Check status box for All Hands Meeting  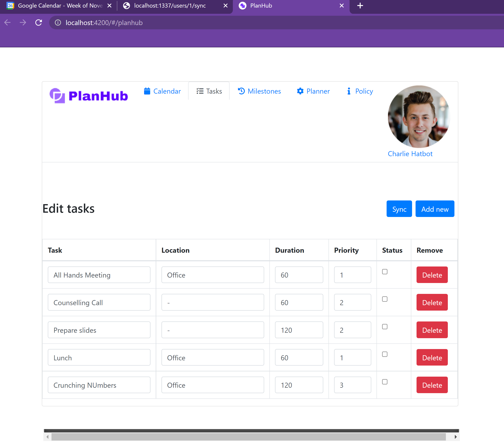(x=384, y=272)
